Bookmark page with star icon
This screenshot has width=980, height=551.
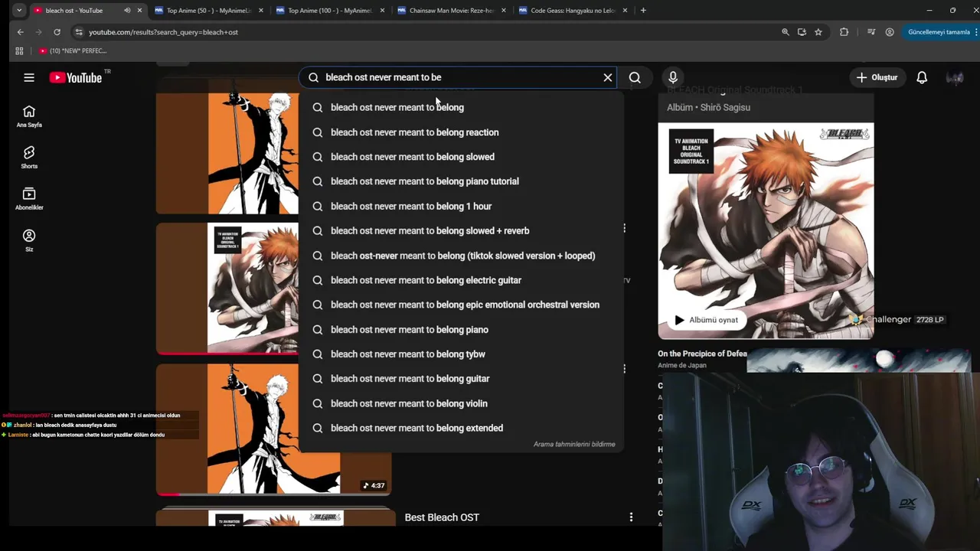(x=818, y=32)
